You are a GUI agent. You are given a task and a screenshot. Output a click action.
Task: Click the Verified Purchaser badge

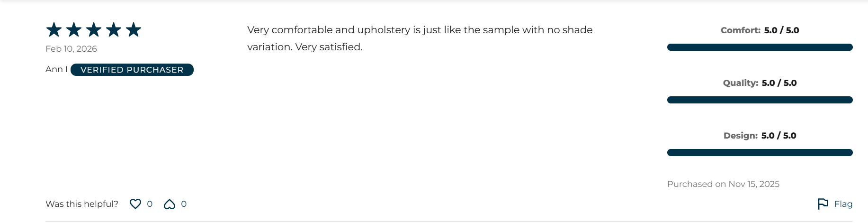tap(132, 70)
